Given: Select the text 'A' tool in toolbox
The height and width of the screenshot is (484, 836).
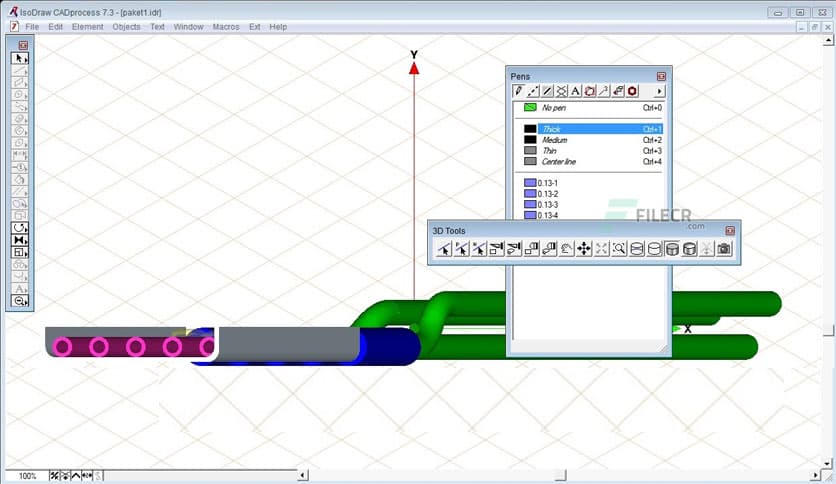Looking at the screenshot, I should pos(20,289).
